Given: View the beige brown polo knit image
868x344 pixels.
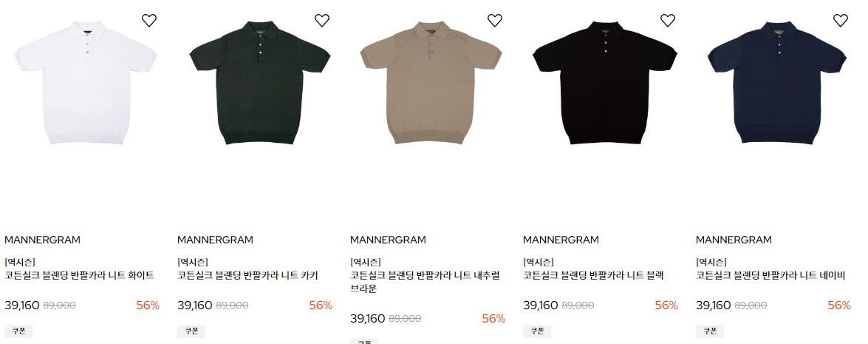Looking at the screenshot, I should click(431, 83).
